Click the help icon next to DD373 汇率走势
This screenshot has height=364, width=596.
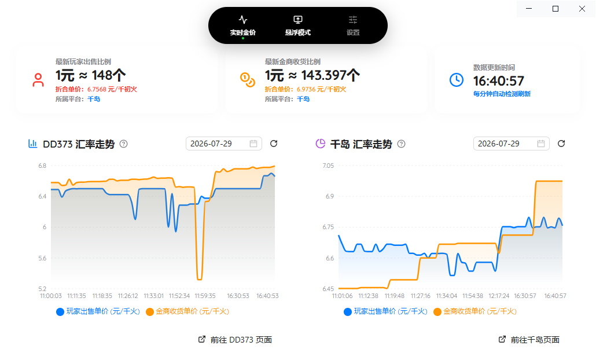[123, 144]
